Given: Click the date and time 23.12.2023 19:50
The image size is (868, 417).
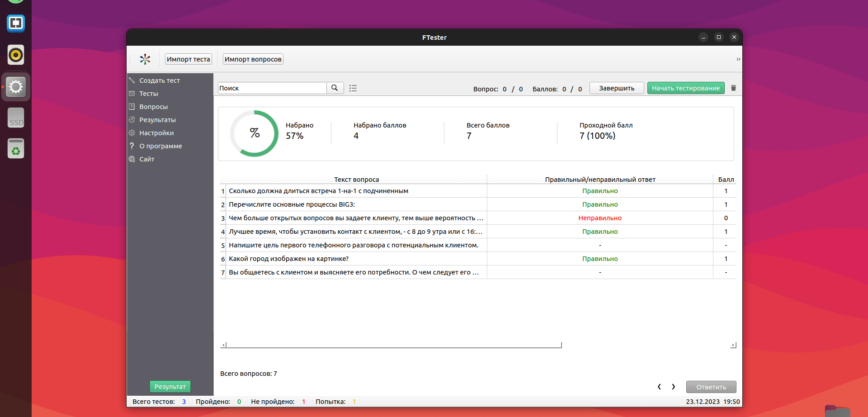Looking at the screenshot, I should (x=713, y=402).
